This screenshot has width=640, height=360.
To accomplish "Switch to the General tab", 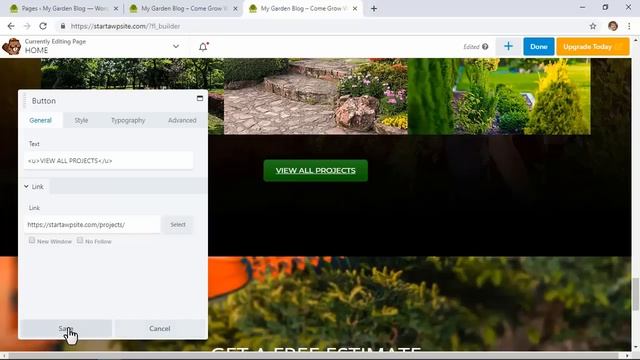I will (40, 120).
